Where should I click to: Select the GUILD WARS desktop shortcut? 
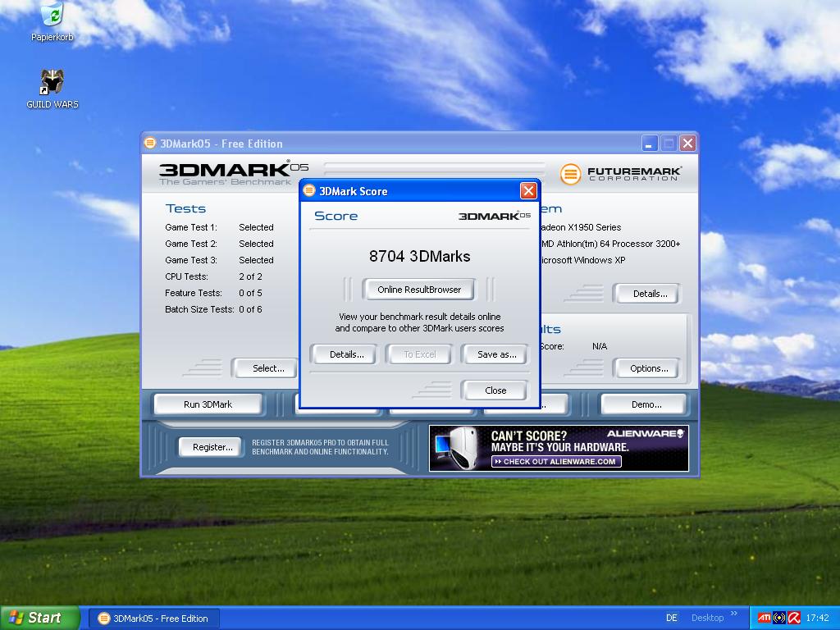[x=52, y=89]
